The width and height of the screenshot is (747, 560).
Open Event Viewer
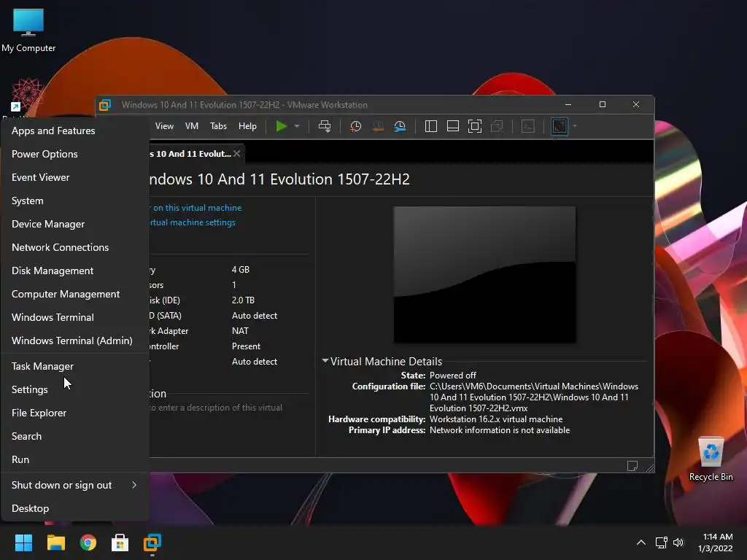point(75,177)
